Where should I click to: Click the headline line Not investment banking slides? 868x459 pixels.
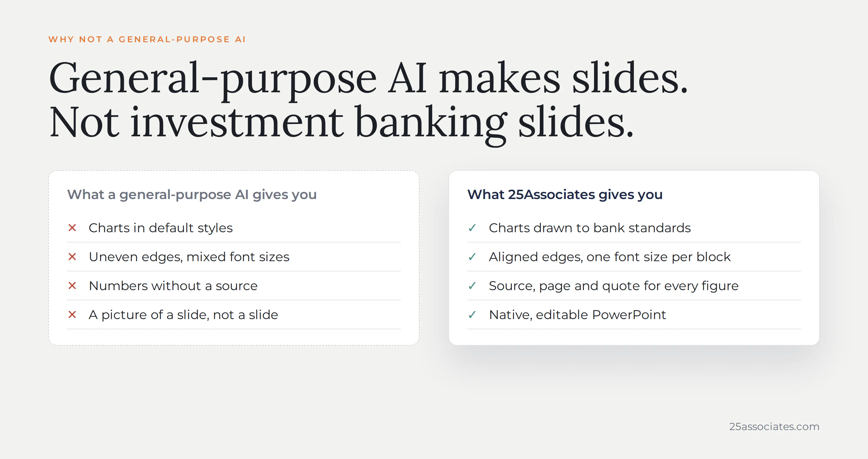point(341,124)
